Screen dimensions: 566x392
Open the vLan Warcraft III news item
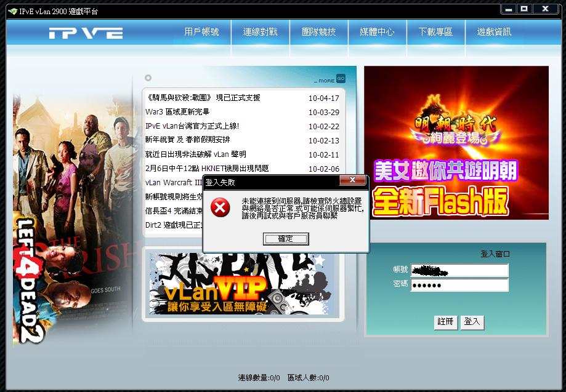(x=174, y=183)
